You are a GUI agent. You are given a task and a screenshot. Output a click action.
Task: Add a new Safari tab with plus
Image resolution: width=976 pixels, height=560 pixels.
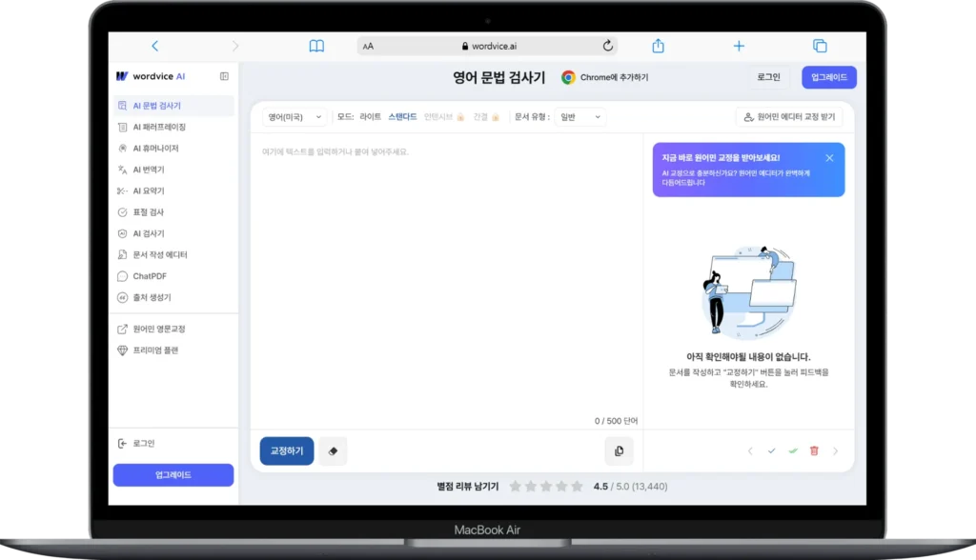(739, 46)
